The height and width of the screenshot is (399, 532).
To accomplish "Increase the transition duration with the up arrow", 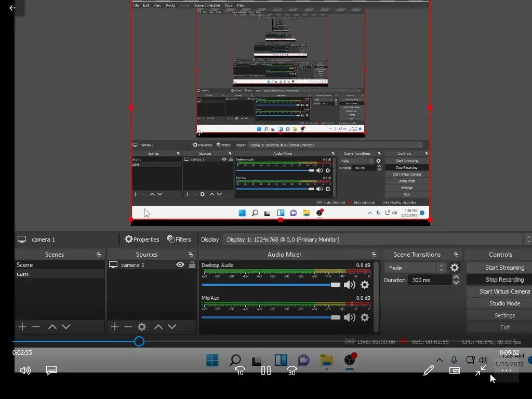I will point(456,277).
